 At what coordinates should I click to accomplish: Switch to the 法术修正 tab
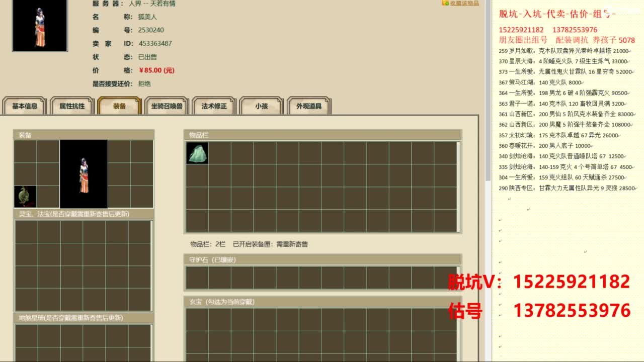[214, 106]
